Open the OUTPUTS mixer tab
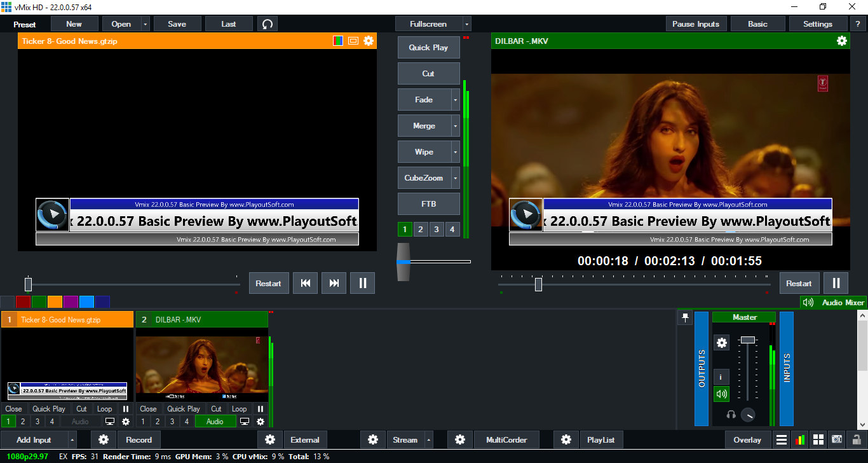The width and height of the screenshot is (868, 463). click(702, 368)
